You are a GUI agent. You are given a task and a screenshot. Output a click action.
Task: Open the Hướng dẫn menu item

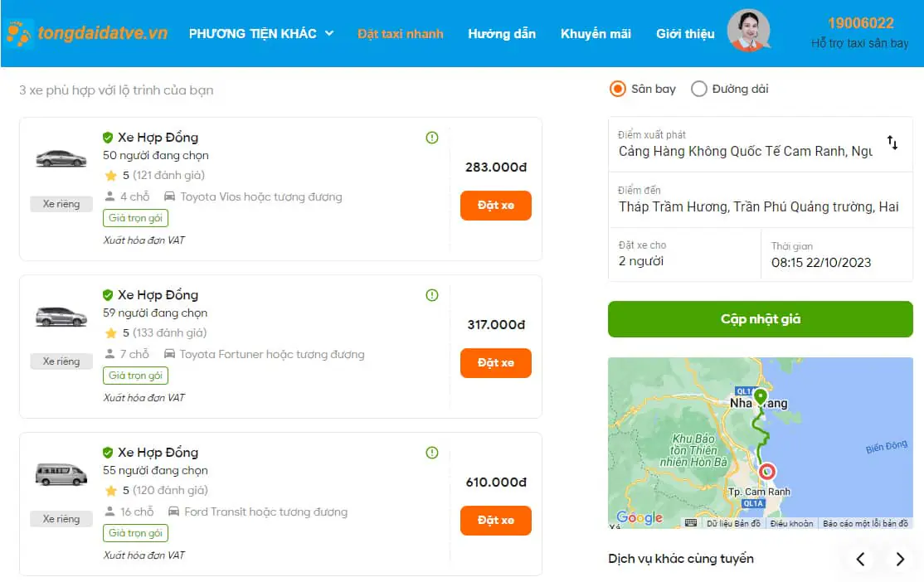(502, 34)
